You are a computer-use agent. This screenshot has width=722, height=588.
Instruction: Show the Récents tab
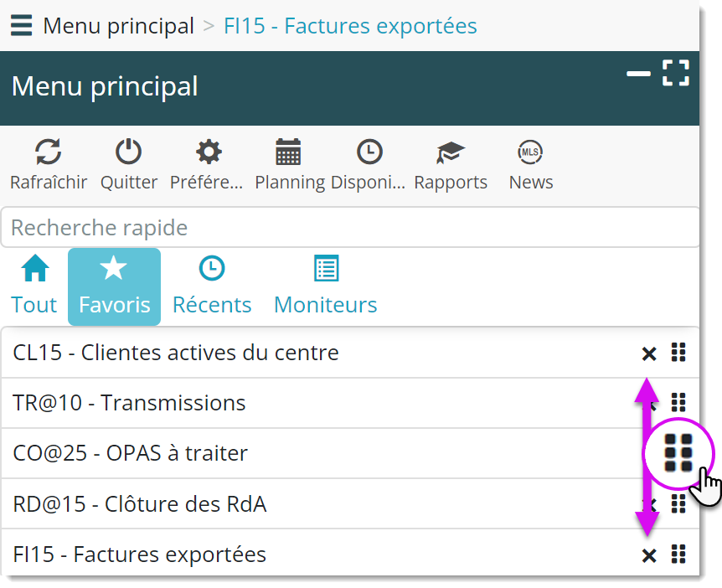(212, 286)
